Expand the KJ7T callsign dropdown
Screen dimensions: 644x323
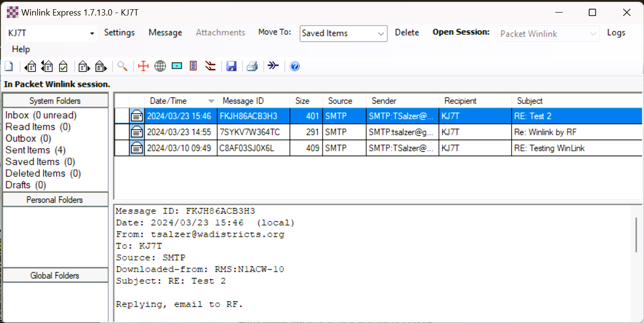[x=92, y=33]
